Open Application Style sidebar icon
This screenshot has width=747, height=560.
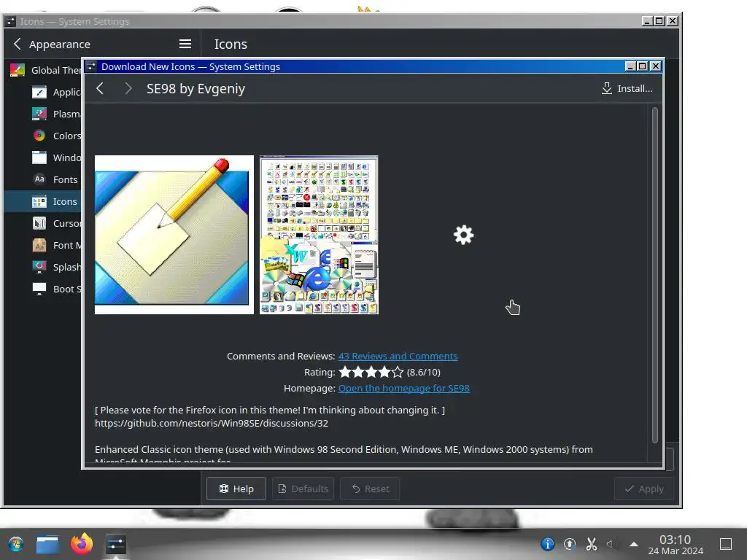(39, 92)
